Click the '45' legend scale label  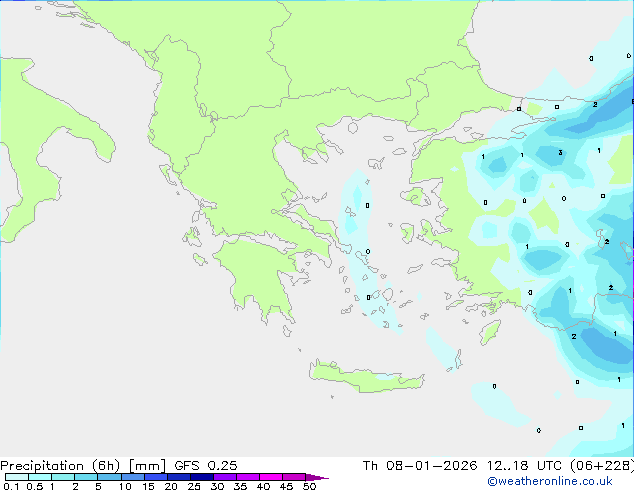[x=286, y=486]
